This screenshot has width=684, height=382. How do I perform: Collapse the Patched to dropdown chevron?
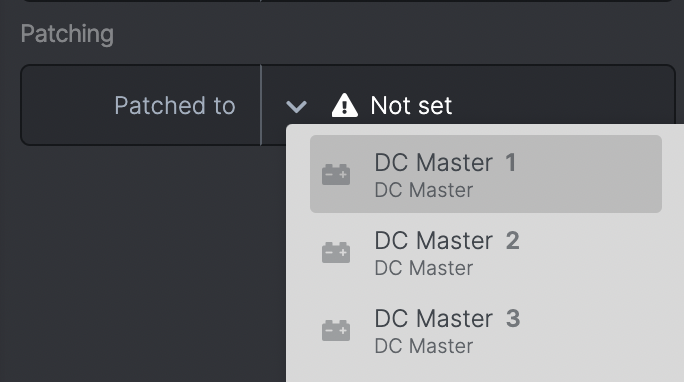(296, 106)
